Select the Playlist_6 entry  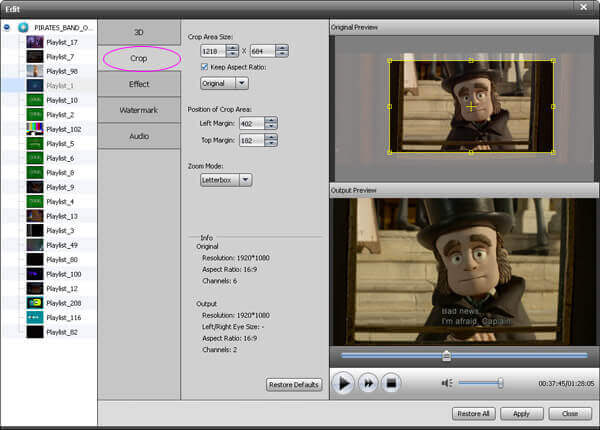[60, 158]
